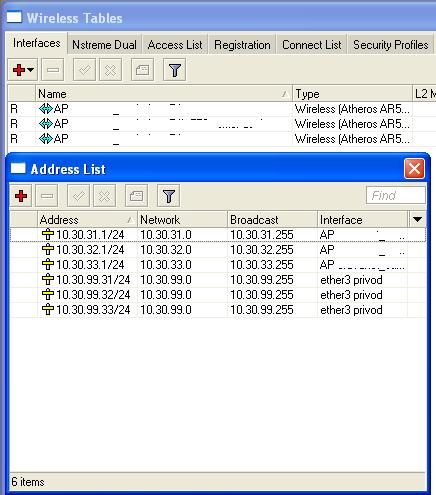Sort by the Type column header

click(x=352, y=94)
